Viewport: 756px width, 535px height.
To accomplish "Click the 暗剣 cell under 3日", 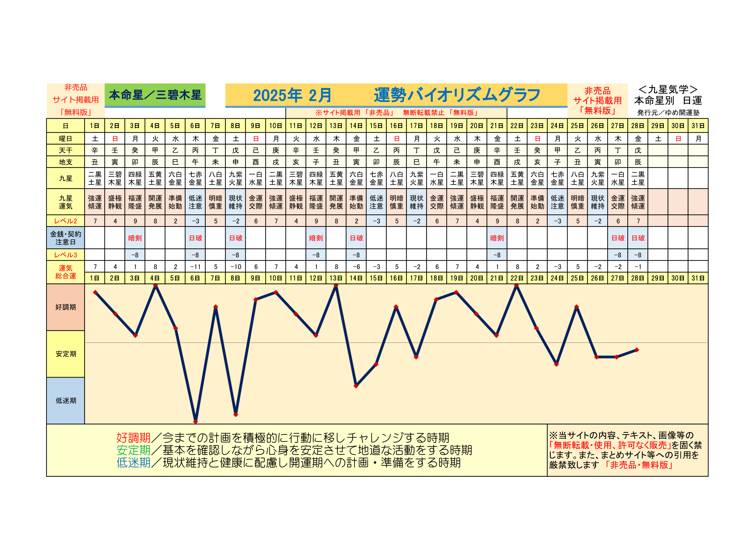I will point(135,238).
